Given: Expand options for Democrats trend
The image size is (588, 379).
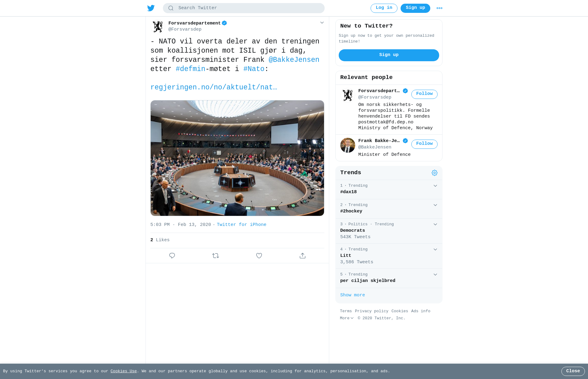Looking at the screenshot, I should 435,224.
